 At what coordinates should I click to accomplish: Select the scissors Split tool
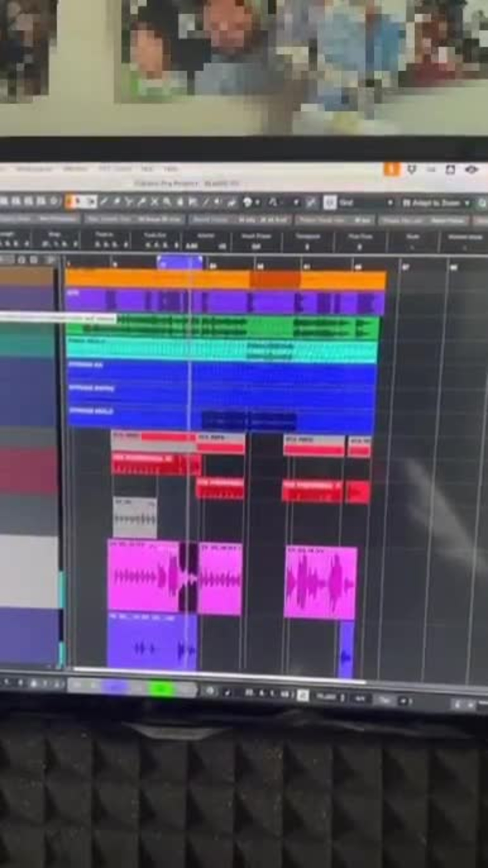point(129,202)
